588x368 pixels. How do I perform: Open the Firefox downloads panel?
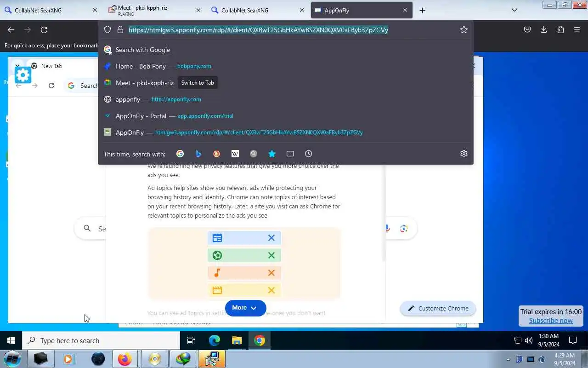click(544, 30)
